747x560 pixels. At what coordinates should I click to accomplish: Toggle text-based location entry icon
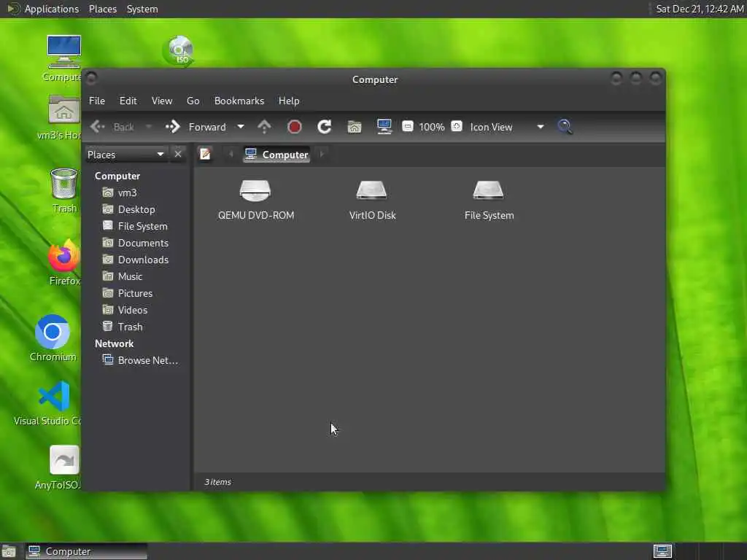coord(205,155)
